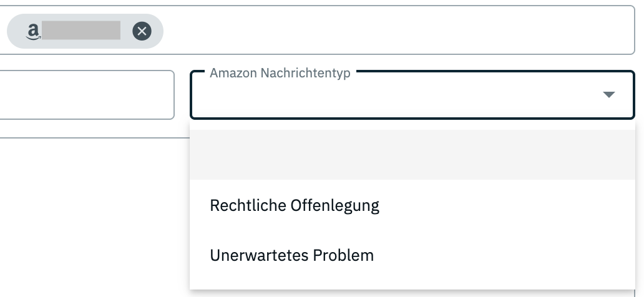This screenshot has width=644, height=297.
Task: Pick the "Unerwartetes Problem" option
Action: (292, 255)
